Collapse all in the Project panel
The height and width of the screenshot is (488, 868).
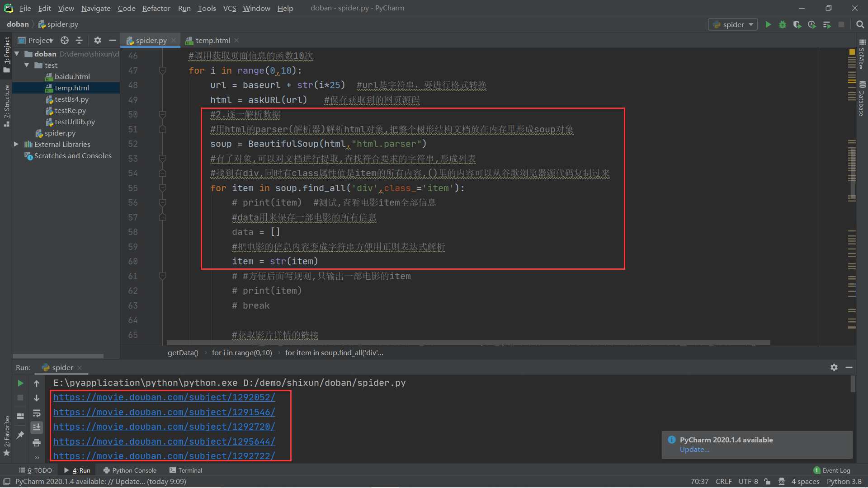point(79,40)
